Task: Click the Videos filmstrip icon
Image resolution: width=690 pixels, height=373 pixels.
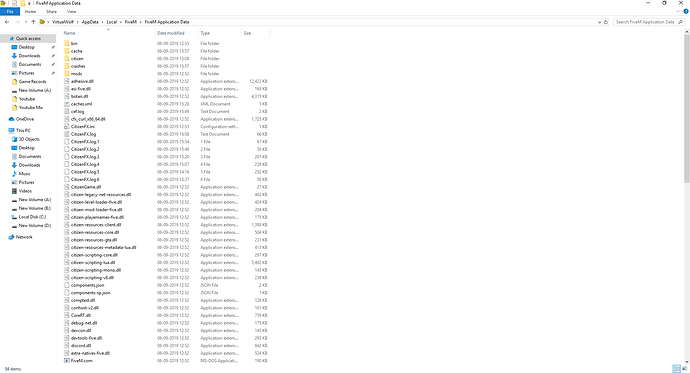Action: pyautogui.click(x=14, y=191)
